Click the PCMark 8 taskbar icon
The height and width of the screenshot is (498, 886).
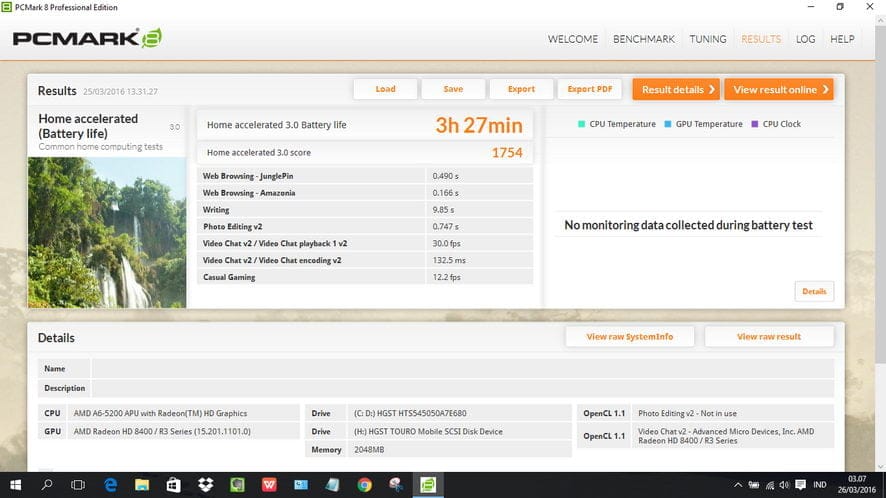pyautogui.click(x=428, y=485)
